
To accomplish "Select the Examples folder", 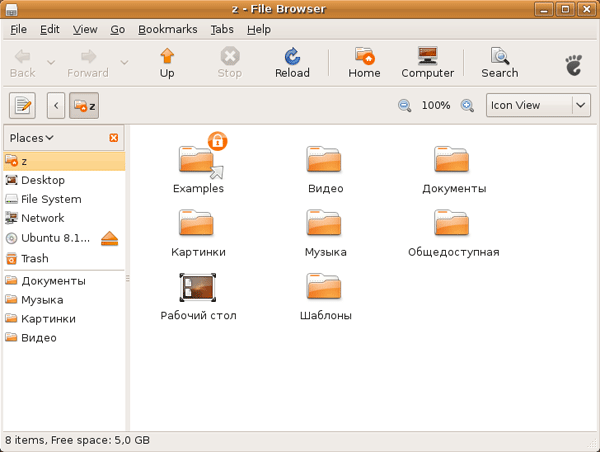I will tap(198, 162).
